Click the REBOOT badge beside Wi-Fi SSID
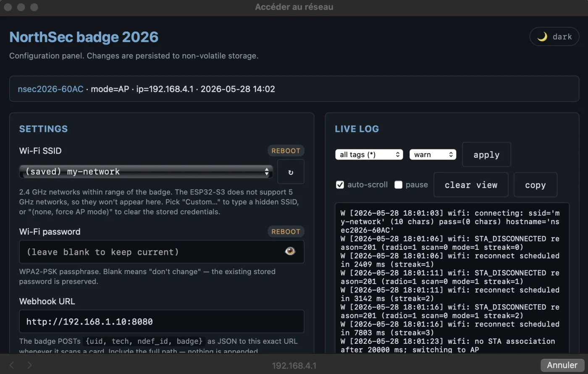Viewport: 588px width, 374px height. click(x=286, y=151)
